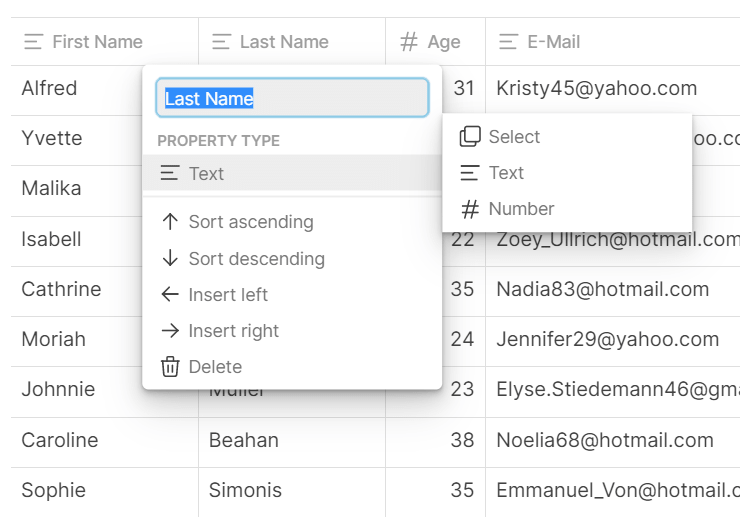Click the Delete trash can icon
Viewport: 740px width, 517px height.
click(x=170, y=367)
